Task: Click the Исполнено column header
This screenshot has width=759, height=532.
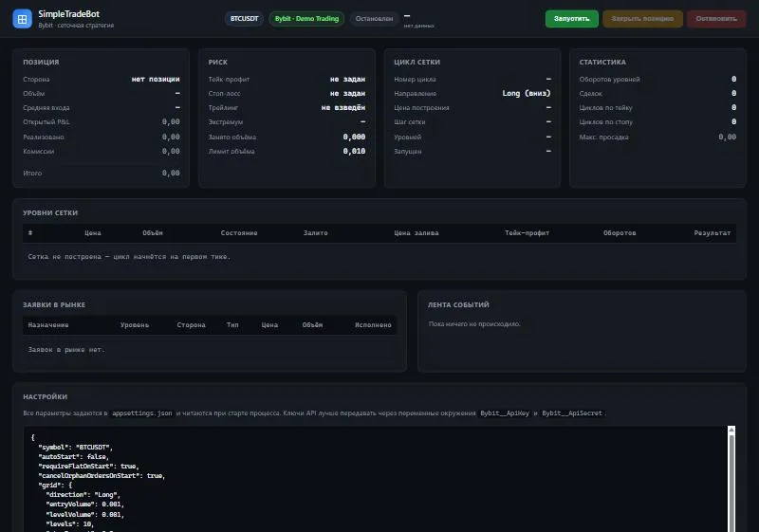Action: [x=373, y=324]
